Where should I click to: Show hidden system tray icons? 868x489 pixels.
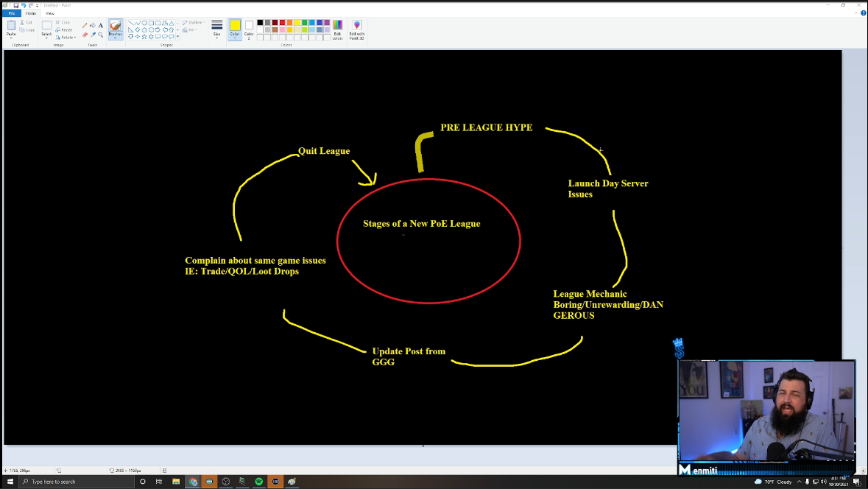[799, 482]
